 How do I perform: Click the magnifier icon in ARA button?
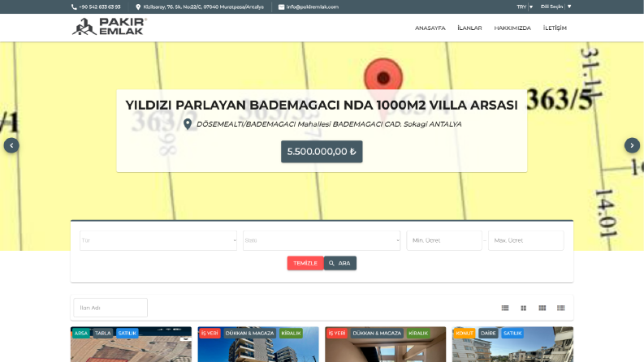click(331, 263)
